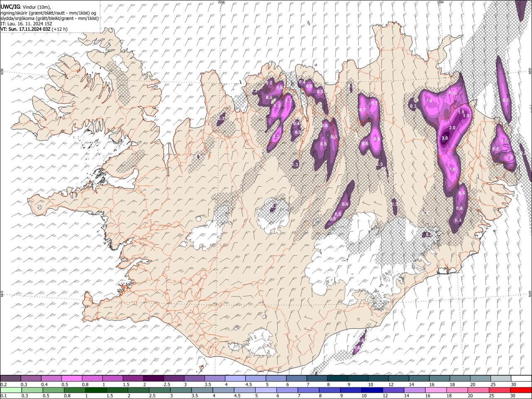Pick the upper legend swatch starting at 2.5
Image resolution: width=532 pixels, height=399 pixels.
pos(174,379)
